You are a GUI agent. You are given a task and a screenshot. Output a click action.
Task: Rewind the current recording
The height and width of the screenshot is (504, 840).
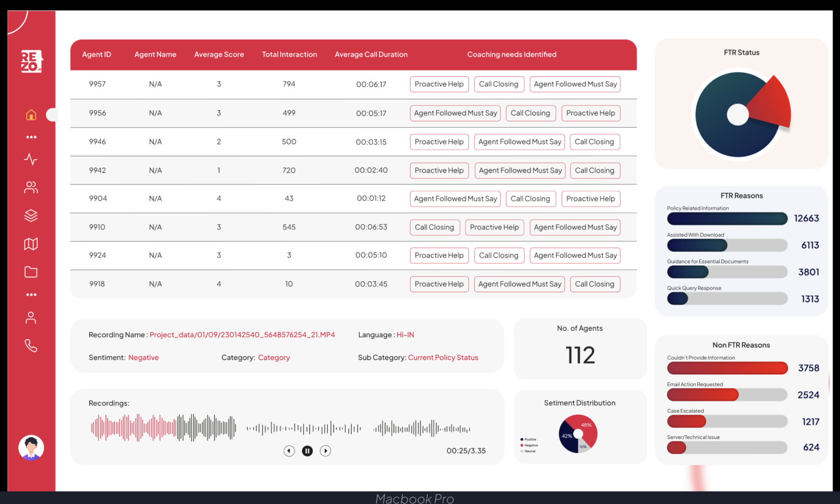point(289,451)
